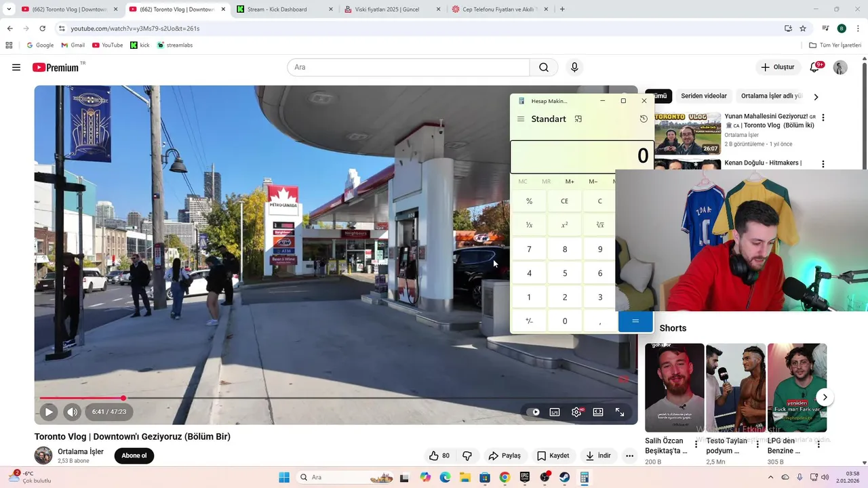
Task: Open Ortalama İşler channel link
Action: point(81,451)
